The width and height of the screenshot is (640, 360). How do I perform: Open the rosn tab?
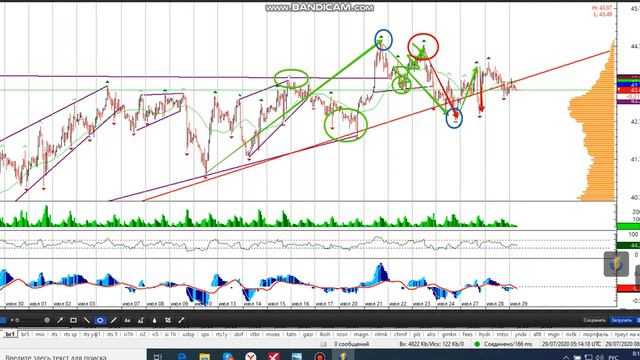tap(342, 334)
